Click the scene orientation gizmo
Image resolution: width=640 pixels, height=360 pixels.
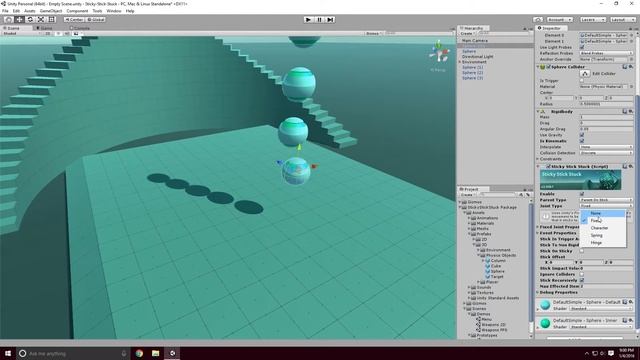click(x=439, y=53)
